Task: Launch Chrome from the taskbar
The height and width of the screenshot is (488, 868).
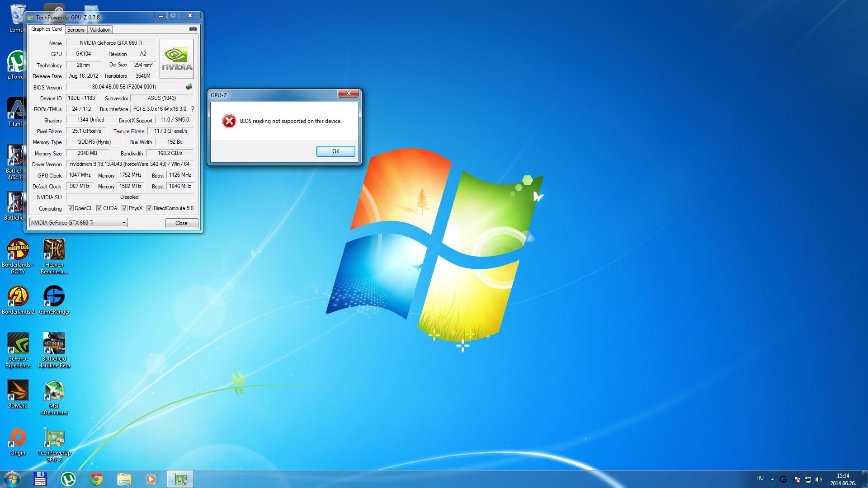Action: coord(96,479)
